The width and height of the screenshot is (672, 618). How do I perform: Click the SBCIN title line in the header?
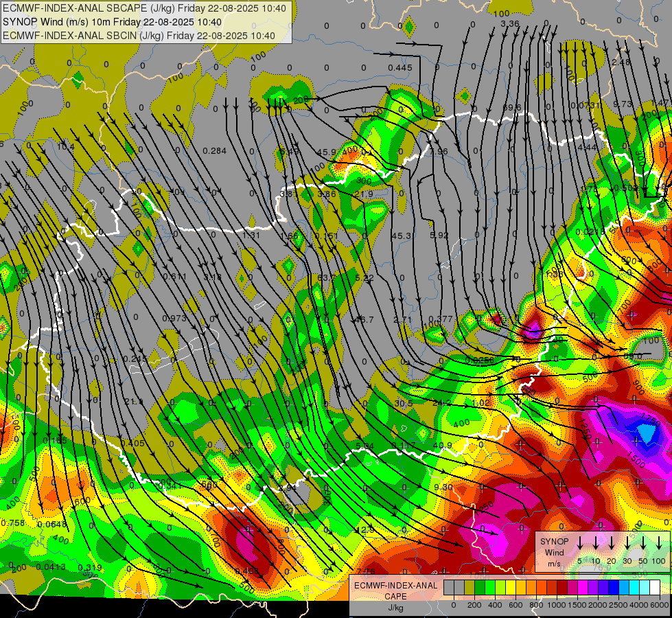[x=139, y=36]
